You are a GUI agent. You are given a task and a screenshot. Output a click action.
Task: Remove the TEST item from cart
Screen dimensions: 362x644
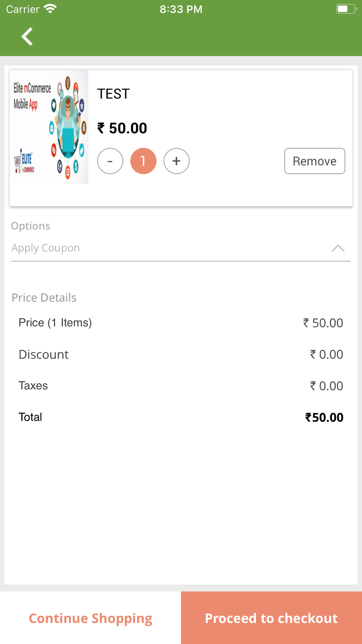coord(315,161)
